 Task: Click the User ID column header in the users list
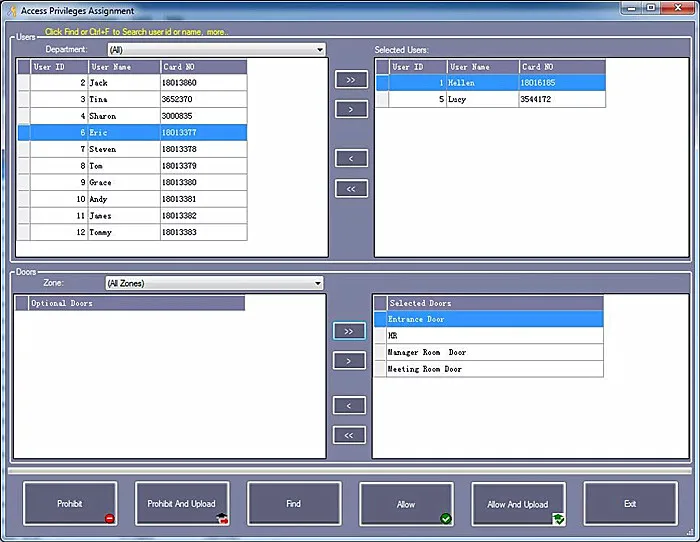tap(59, 67)
